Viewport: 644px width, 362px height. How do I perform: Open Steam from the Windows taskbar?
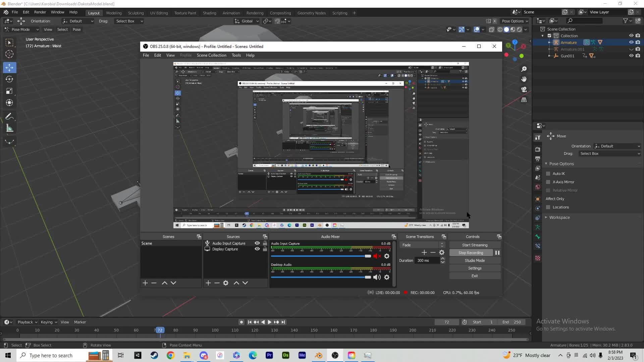click(x=154, y=355)
